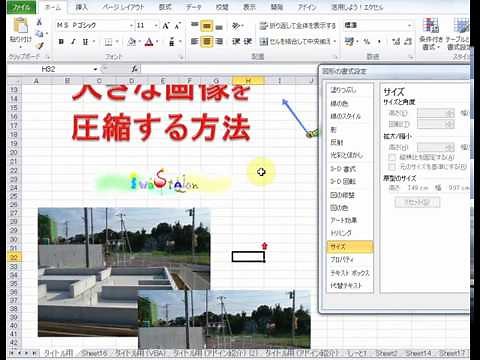Apply Comma style format
The width and height of the screenshot is (480, 360).
click(379, 42)
